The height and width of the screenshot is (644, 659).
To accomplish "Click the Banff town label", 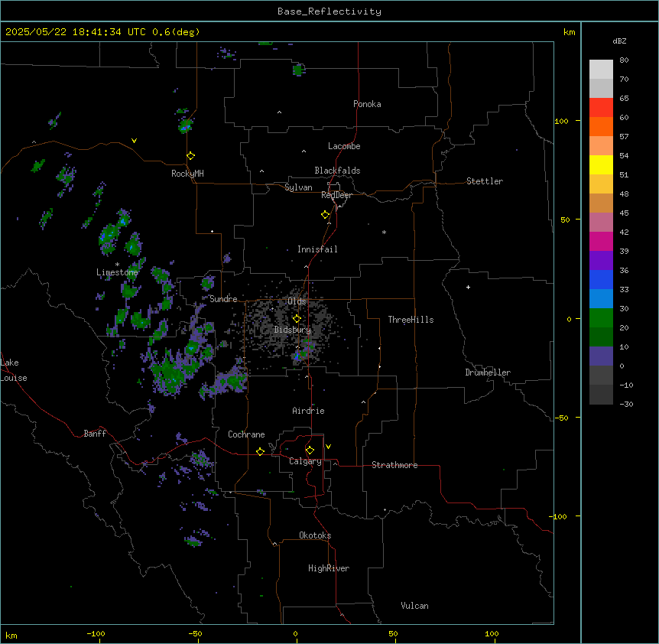I will [95, 434].
